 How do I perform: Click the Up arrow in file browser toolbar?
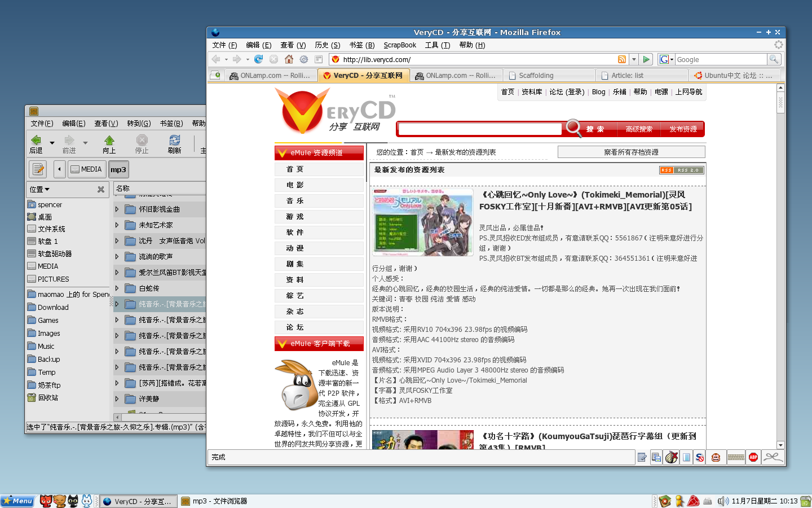(109, 144)
